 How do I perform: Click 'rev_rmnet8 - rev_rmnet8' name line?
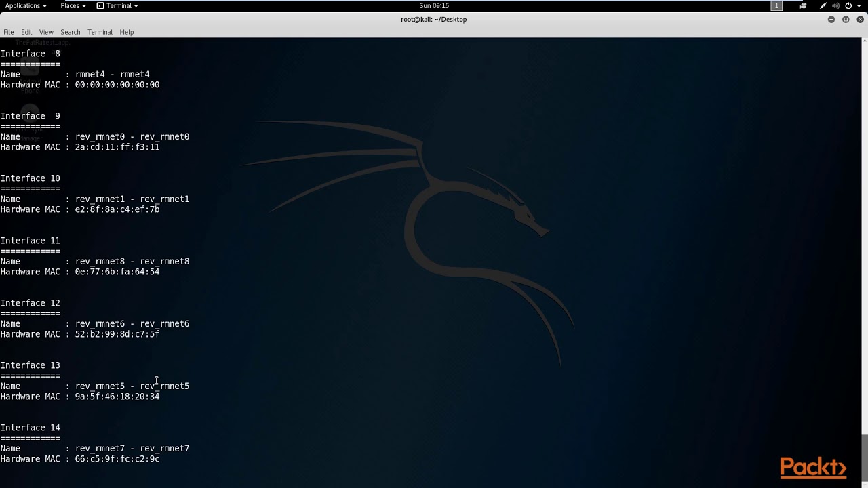(x=132, y=262)
